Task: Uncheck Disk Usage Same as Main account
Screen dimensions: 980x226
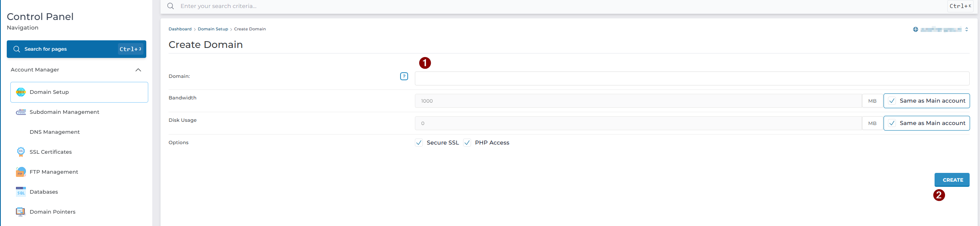Action: point(892,123)
